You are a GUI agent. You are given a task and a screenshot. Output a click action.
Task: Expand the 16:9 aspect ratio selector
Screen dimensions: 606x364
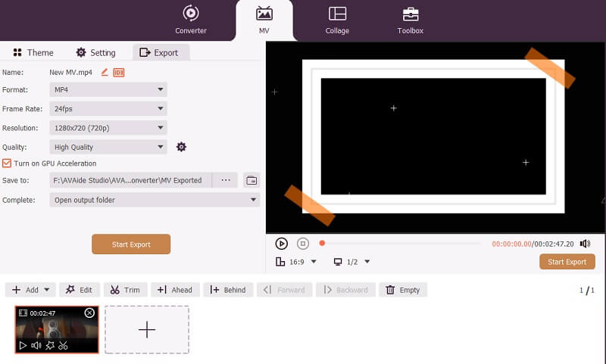tap(297, 262)
